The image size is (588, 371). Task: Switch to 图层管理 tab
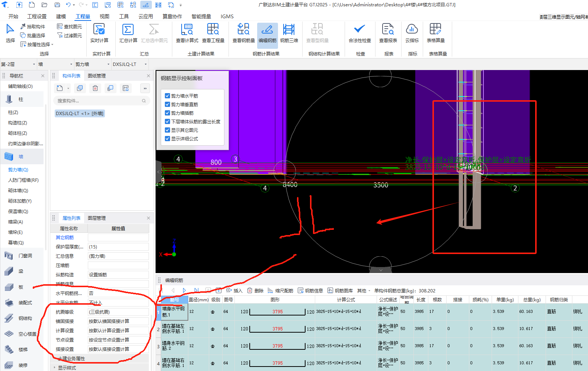(x=97, y=218)
